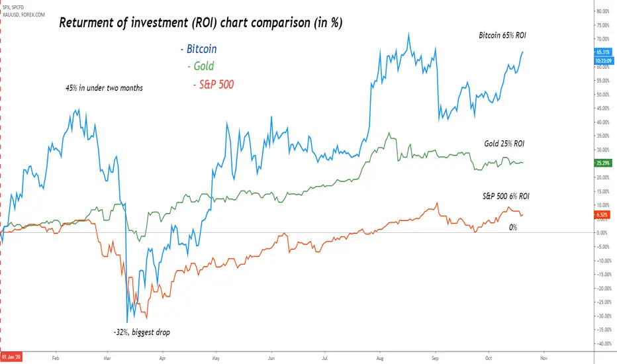Viewport: 617px width, 364px height.
Task: Select the 01 Jan '20 date marker
Action: point(11,357)
